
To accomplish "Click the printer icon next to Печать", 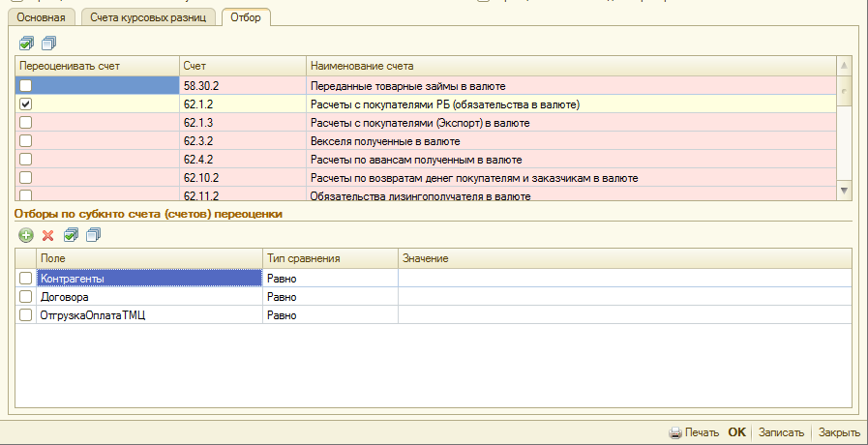I will (675, 433).
